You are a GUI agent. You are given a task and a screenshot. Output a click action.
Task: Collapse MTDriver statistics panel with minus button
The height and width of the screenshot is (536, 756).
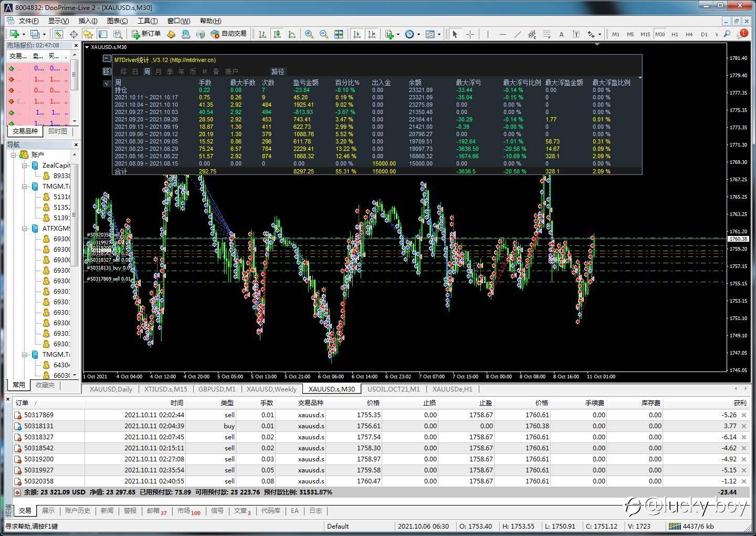(107, 59)
